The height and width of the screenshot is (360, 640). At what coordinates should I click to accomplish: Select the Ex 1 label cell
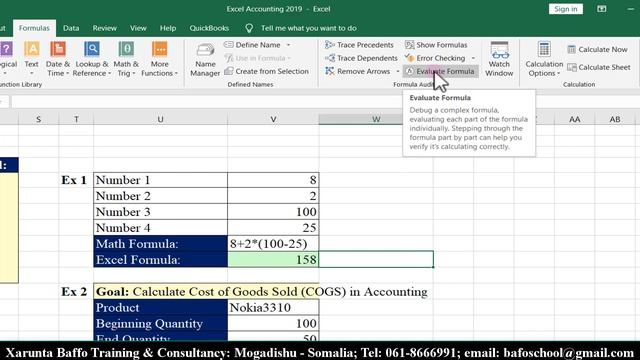[76, 180]
